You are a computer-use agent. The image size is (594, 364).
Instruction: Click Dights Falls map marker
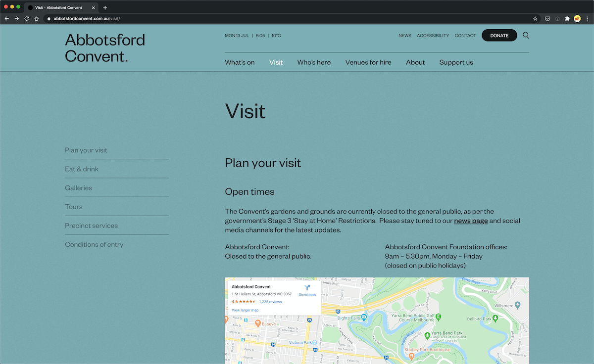[363, 317]
